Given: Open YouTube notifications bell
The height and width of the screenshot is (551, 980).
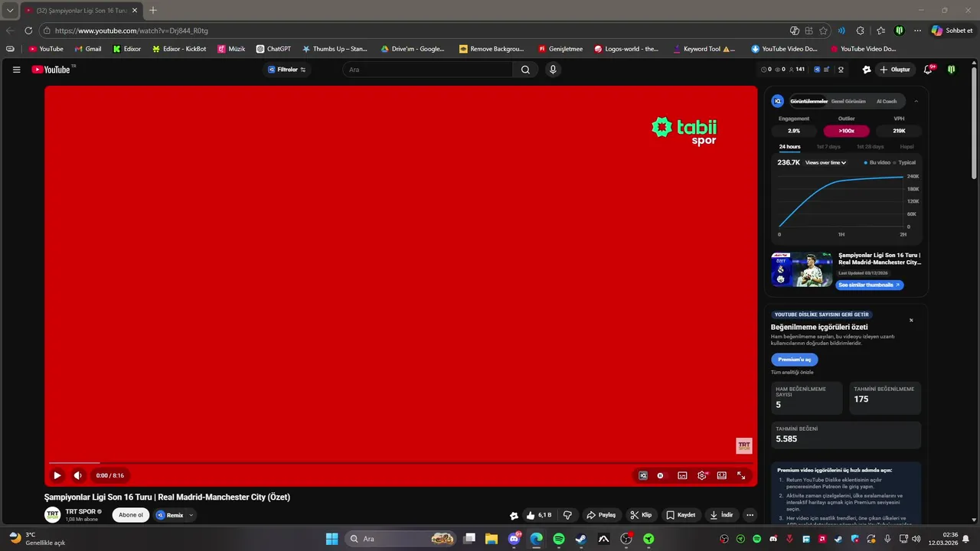Looking at the screenshot, I should [x=928, y=70].
